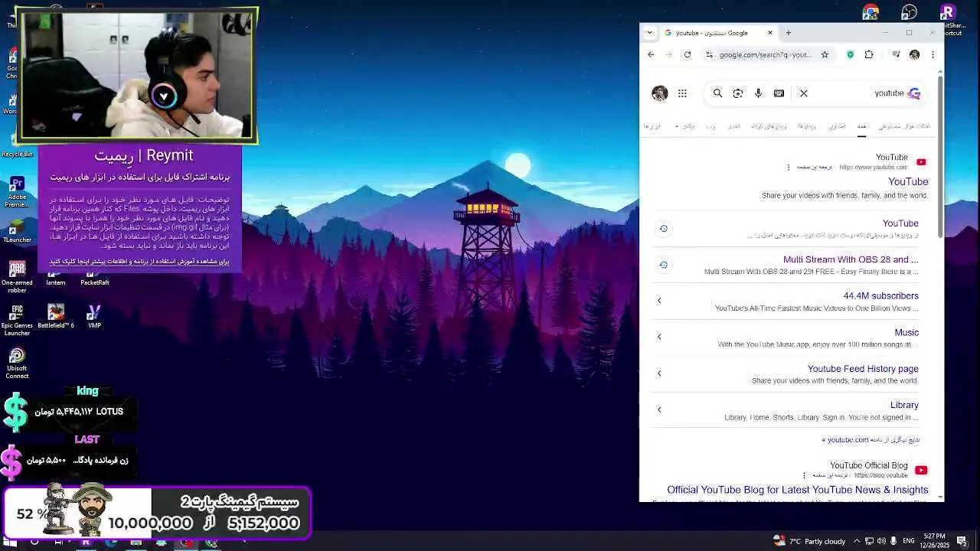
Task: View site information icon in address bar
Action: click(709, 54)
